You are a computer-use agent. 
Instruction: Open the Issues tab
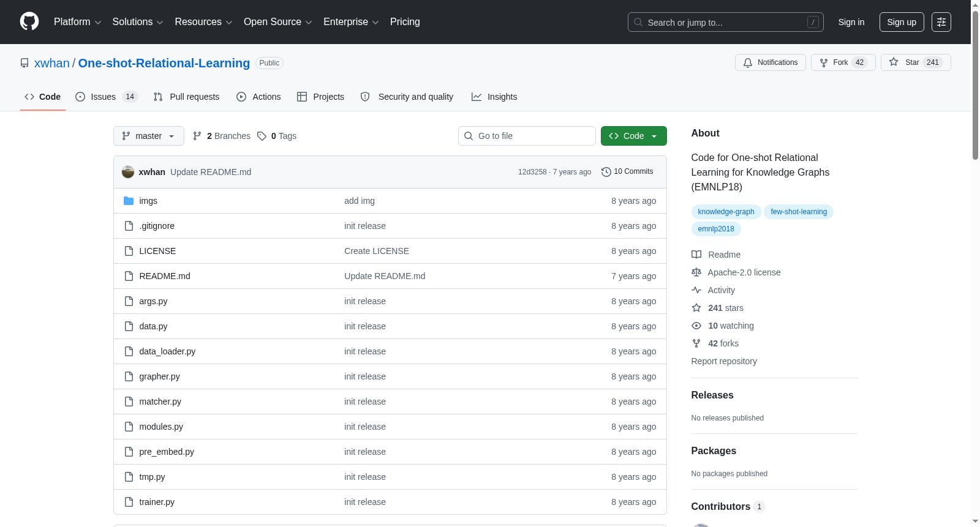click(x=107, y=97)
